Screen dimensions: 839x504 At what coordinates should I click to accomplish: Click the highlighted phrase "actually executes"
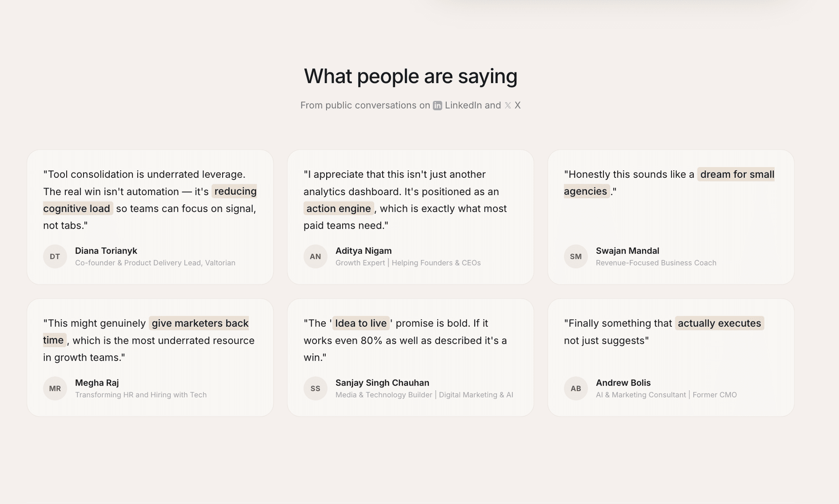(x=719, y=323)
